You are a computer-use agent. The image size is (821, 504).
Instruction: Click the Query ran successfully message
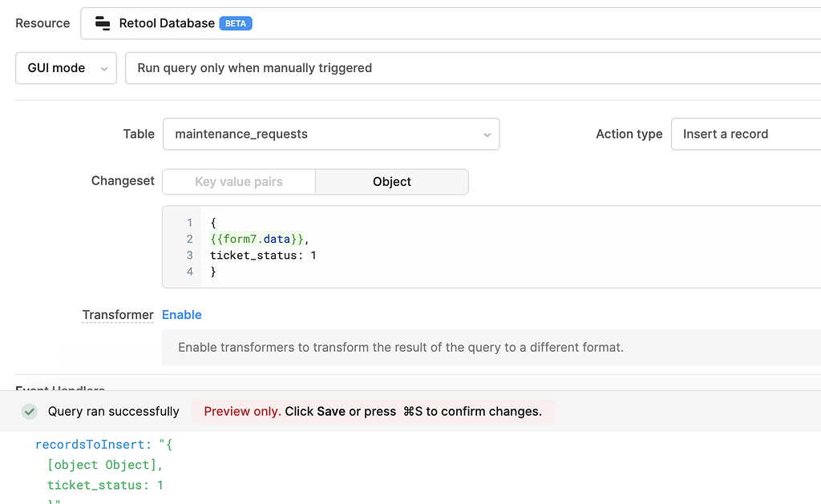pyautogui.click(x=113, y=412)
